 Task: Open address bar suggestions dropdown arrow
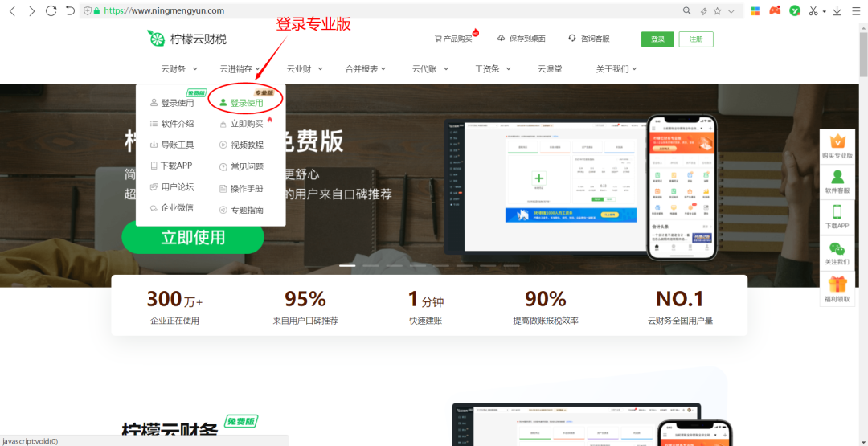point(731,10)
